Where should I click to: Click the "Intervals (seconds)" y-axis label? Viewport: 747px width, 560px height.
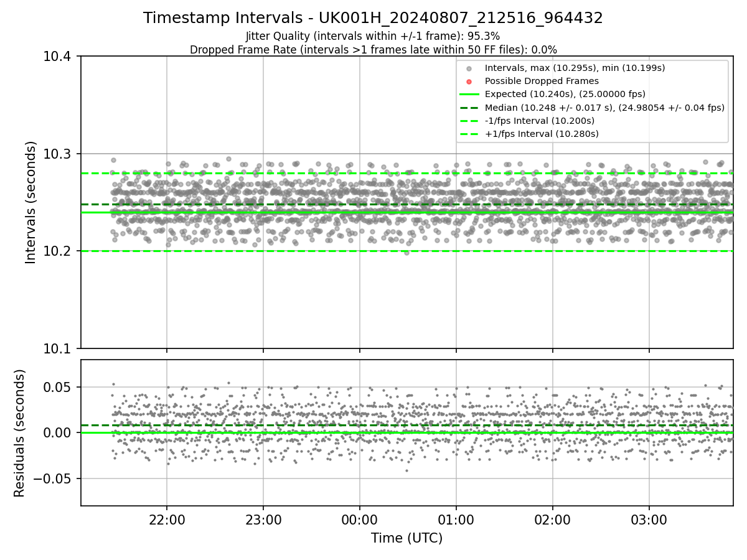pyautogui.click(x=31, y=202)
